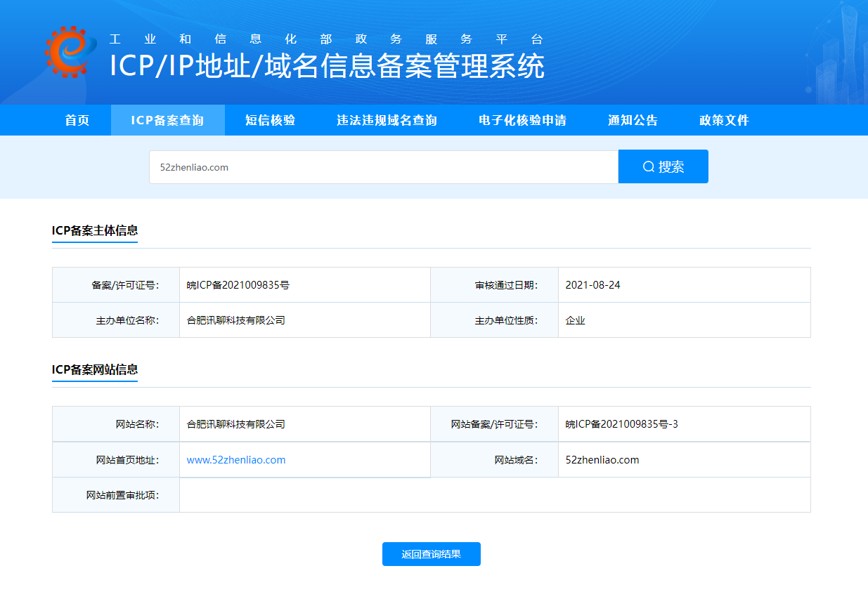Click the 皖ICP备2021009835号-3 website license value

(621, 424)
